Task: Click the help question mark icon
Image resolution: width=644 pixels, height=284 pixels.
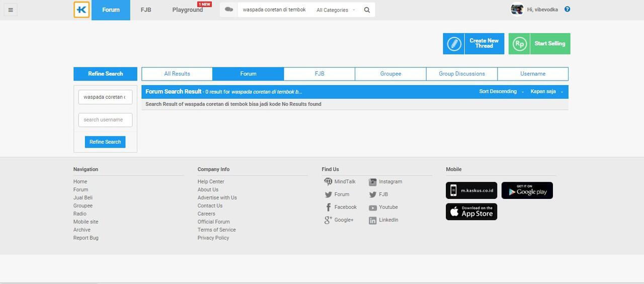Action: point(567,9)
